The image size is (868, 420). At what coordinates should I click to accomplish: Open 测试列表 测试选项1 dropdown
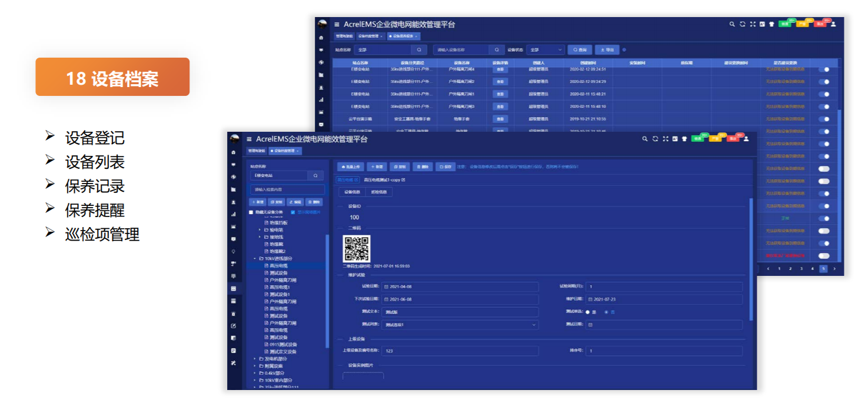pyautogui.click(x=460, y=325)
